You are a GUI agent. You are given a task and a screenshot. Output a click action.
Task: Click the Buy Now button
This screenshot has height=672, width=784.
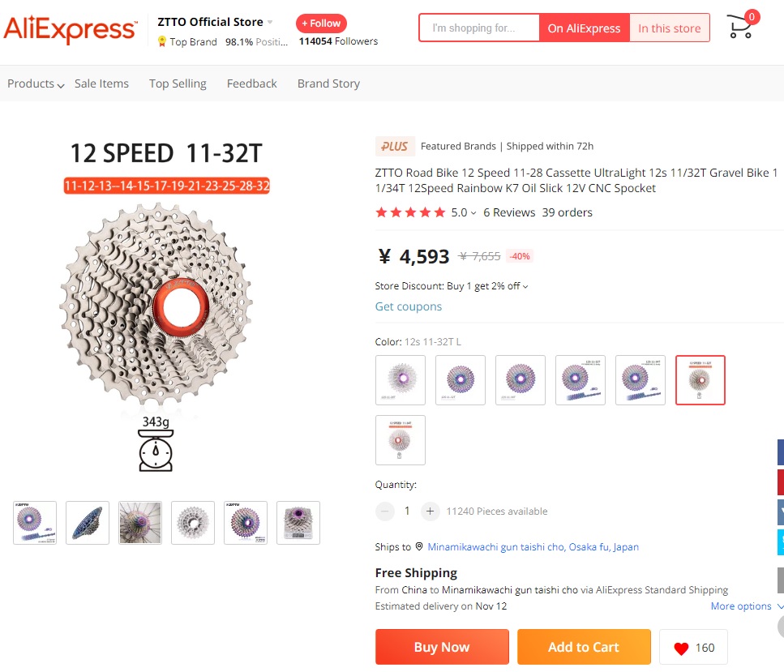tap(441, 646)
